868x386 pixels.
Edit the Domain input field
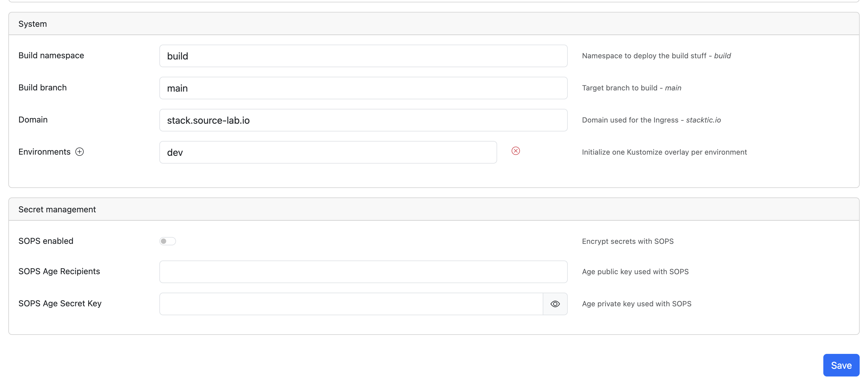[x=363, y=120]
